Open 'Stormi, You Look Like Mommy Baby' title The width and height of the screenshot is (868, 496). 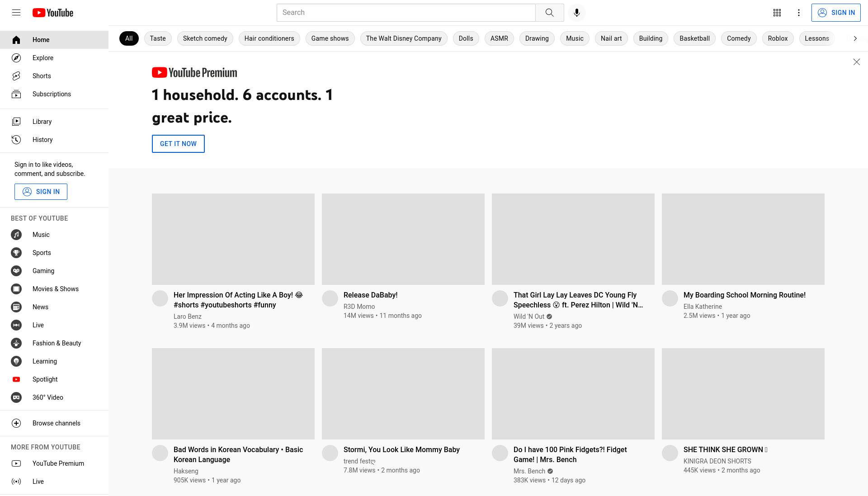point(401,449)
